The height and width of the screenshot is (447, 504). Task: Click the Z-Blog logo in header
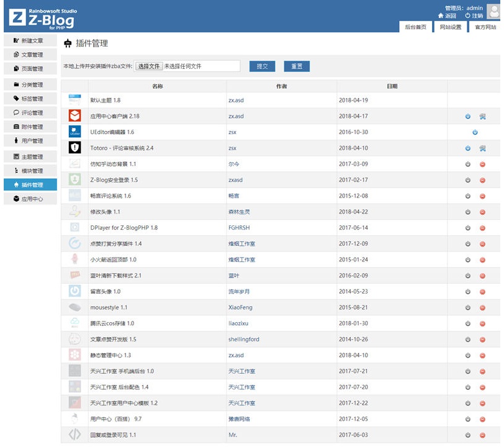42,19
